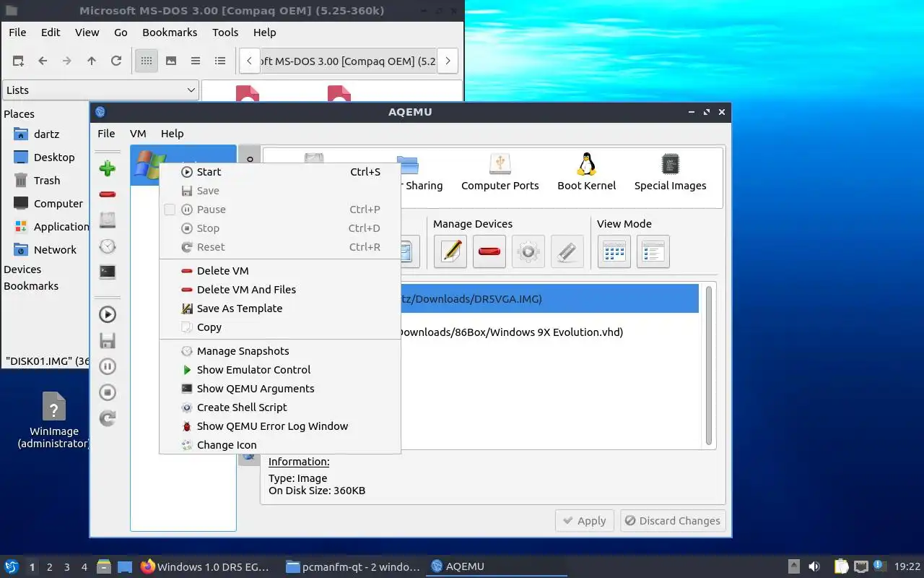Reload the file manager folder
Image resolution: width=924 pixels, height=578 pixels.
click(116, 61)
